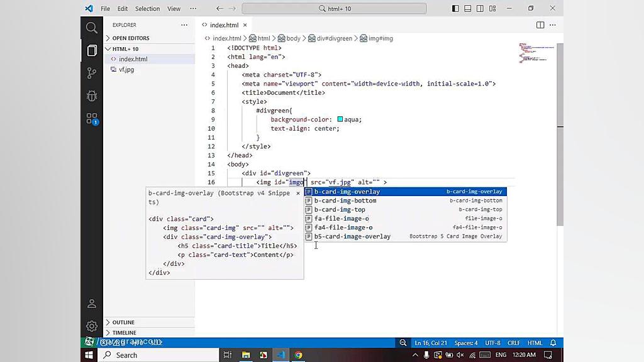Image resolution: width=644 pixels, height=362 pixels.
Task: Open Explorer Views and More Actions ellipsis
Action: [x=184, y=25]
